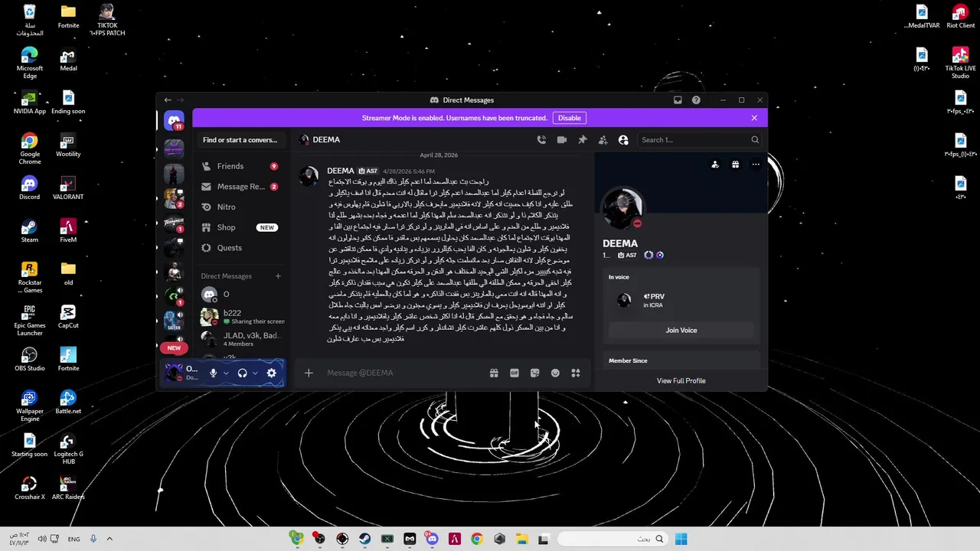Open the sticker picker
Image resolution: width=980 pixels, height=551 pixels.
(x=534, y=373)
